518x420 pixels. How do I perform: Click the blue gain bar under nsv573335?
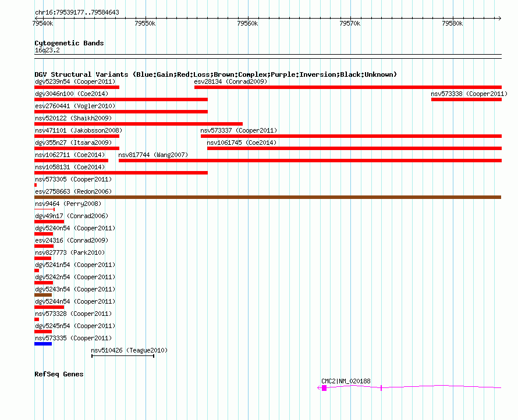43,344
